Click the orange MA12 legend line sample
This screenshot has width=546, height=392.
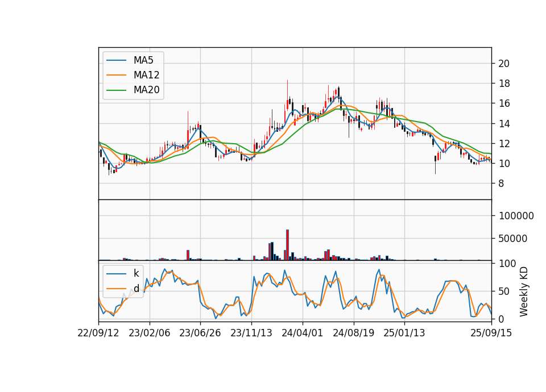pyautogui.click(x=116, y=75)
